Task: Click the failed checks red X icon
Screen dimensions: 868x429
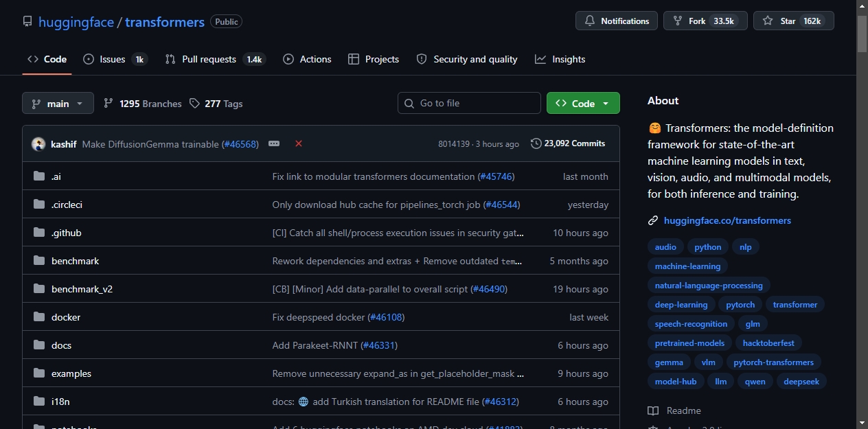Action: coord(299,143)
